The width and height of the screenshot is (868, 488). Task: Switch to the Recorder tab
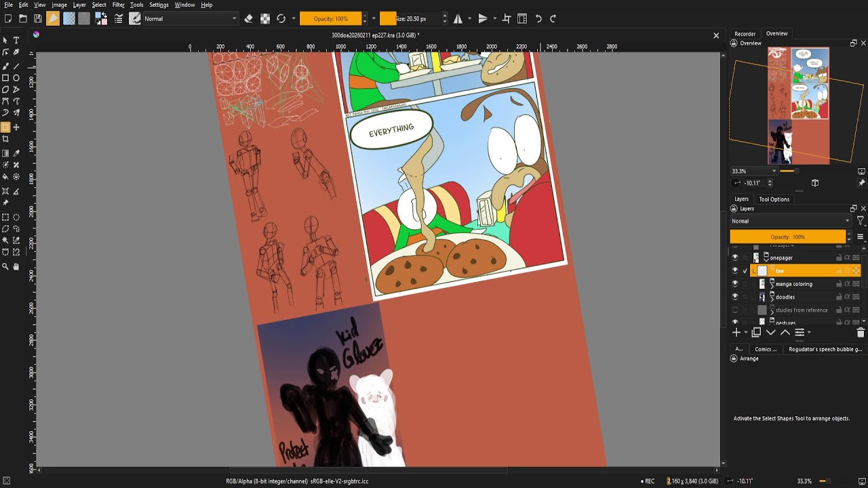click(745, 34)
